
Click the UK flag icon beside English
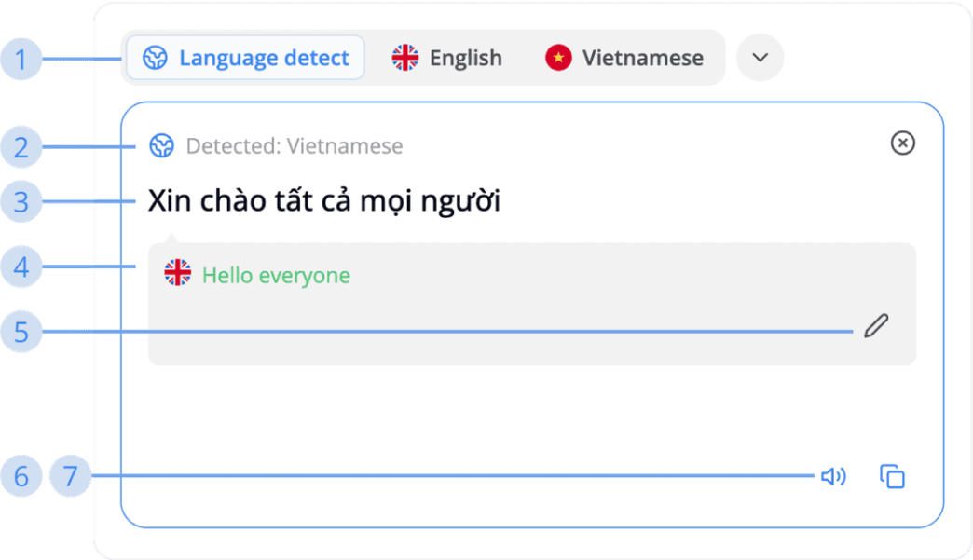coord(405,58)
